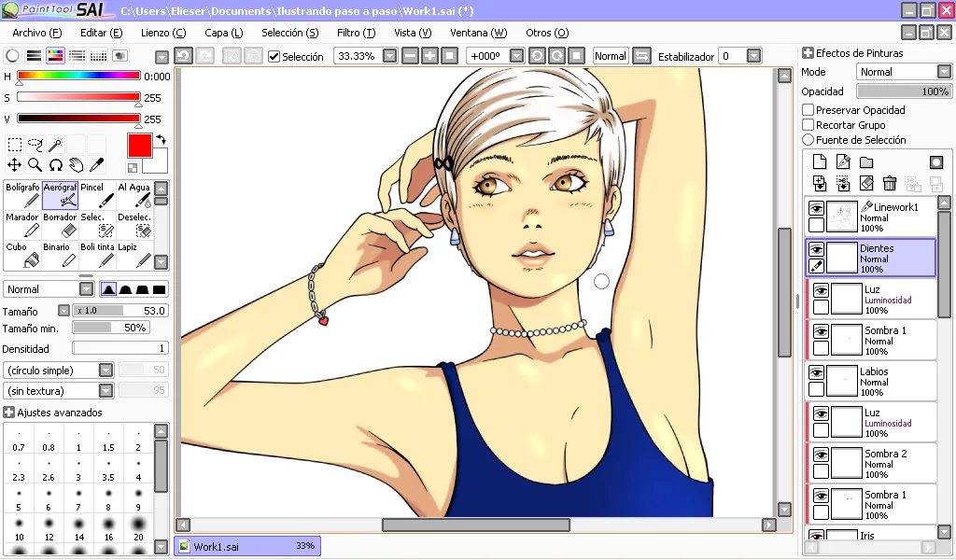The height and width of the screenshot is (560, 956).
Task: Hide the Dientes layer
Action: [816, 249]
